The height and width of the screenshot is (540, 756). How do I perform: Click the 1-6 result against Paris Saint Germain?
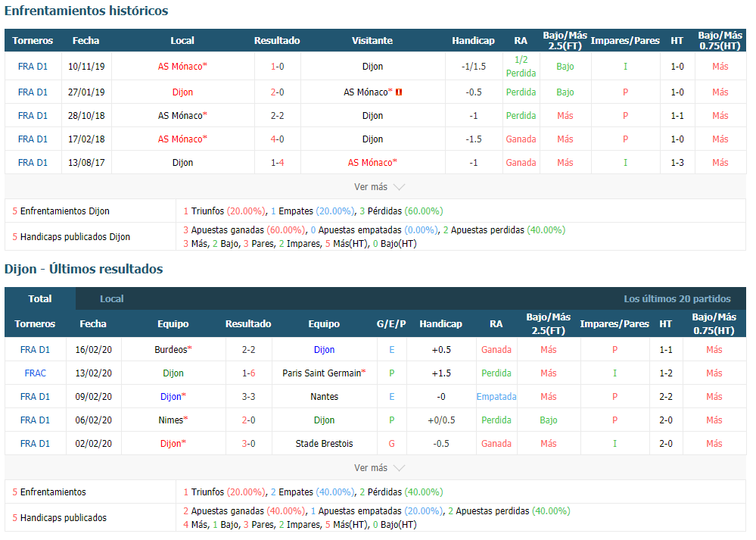point(249,373)
